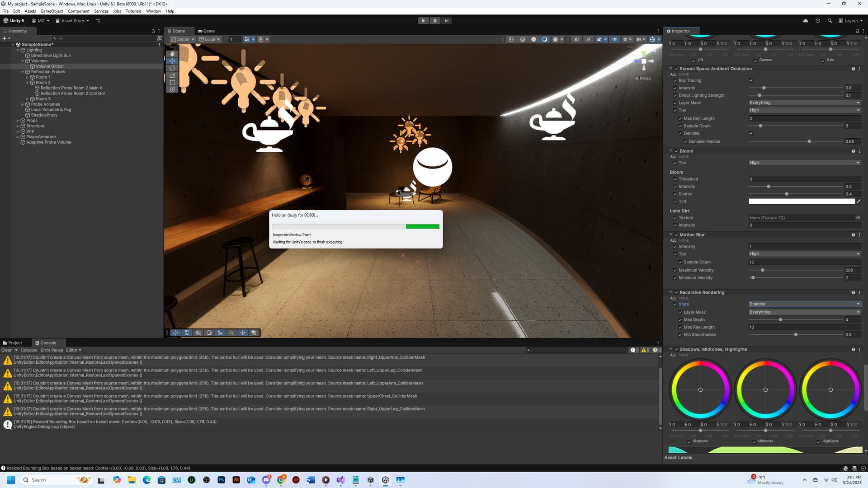This screenshot has width=868, height=488.
Task: Open the Weather widget in the taskbar
Action: click(x=766, y=479)
